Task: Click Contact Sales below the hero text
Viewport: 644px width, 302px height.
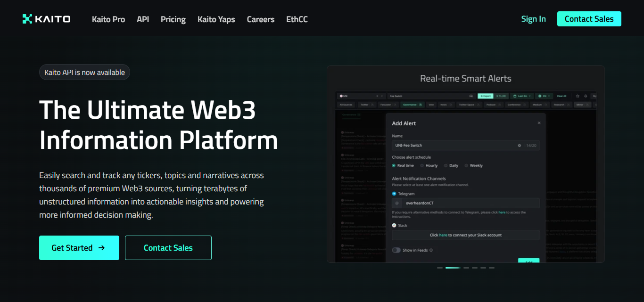Action: coord(168,248)
